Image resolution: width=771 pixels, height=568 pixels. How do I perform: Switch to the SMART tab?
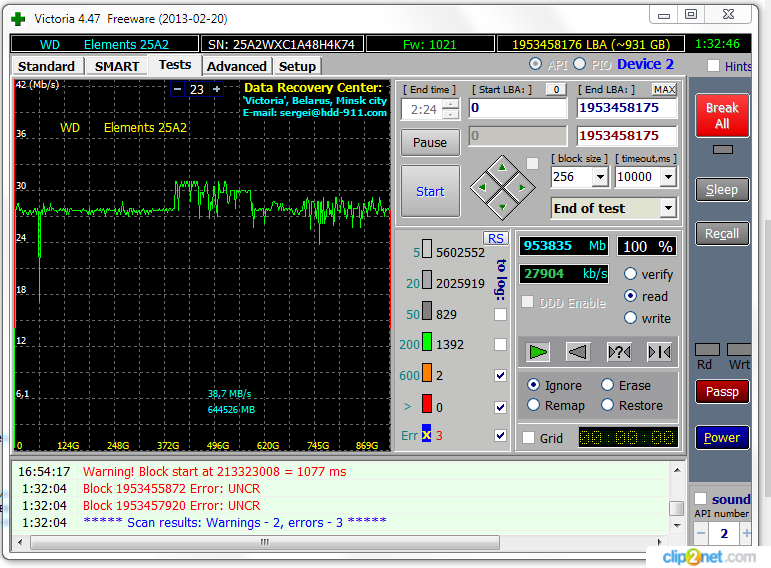(x=117, y=66)
